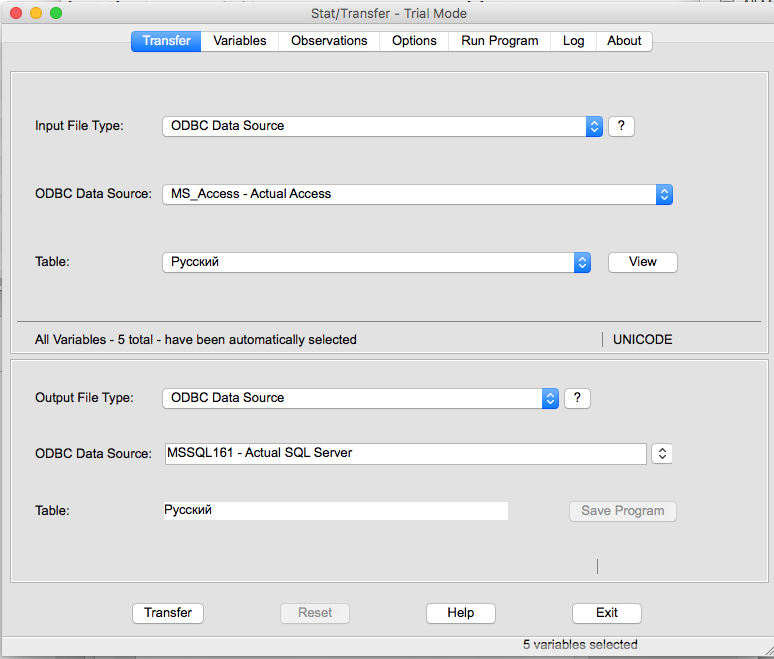The height and width of the screenshot is (659, 774).
Task: Click the green zoom window button
Action: click(x=56, y=13)
